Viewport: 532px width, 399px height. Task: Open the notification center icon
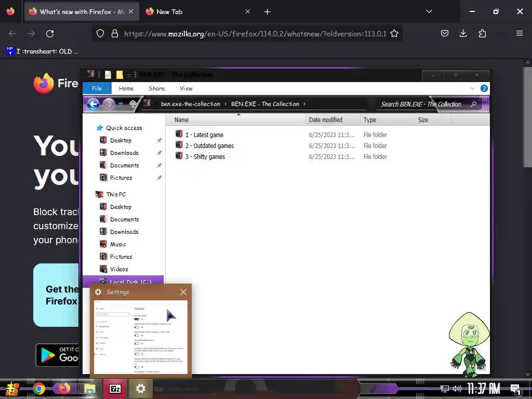515,389
